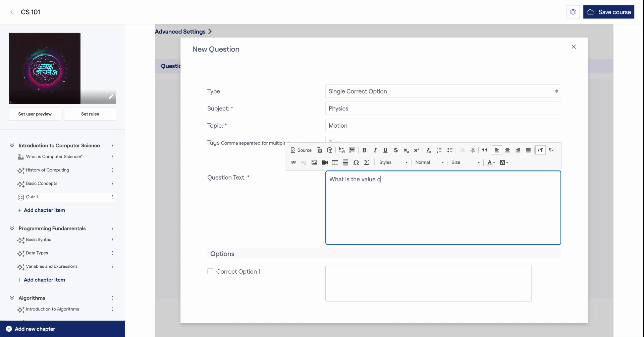This screenshot has width=644, height=337.
Task: Collapse the Programming Fundamentals chapter
Action: (x=12, y=228)
